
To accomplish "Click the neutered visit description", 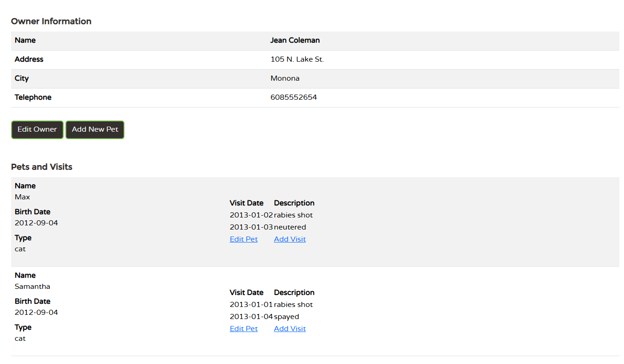I will [x=290, y=227].
